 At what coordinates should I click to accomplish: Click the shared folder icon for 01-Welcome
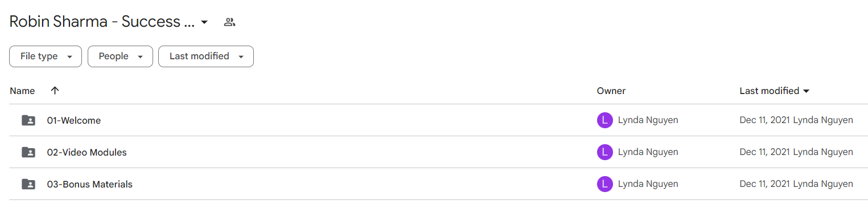(28, 120)
